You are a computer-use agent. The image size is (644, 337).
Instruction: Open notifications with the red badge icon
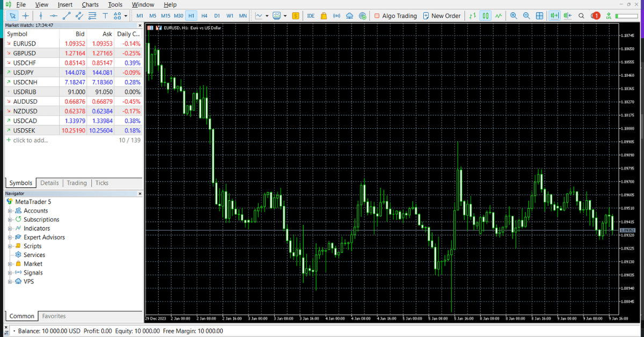click(595, 16)
